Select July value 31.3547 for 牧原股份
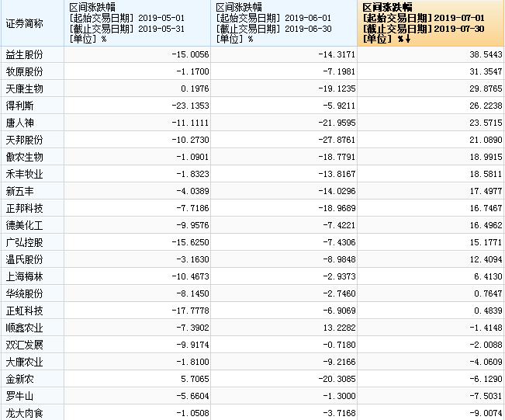This screenshot has height=420, width=505. (486, 71)
